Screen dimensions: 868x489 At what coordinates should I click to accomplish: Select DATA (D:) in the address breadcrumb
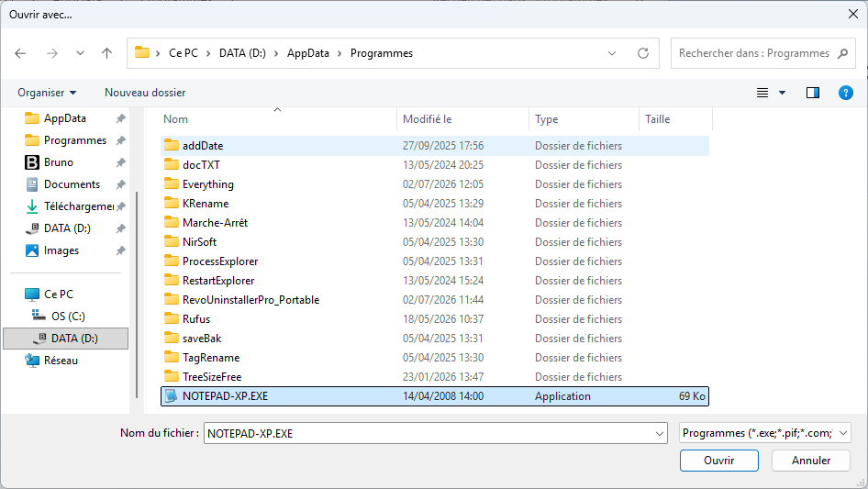point(242,53)
